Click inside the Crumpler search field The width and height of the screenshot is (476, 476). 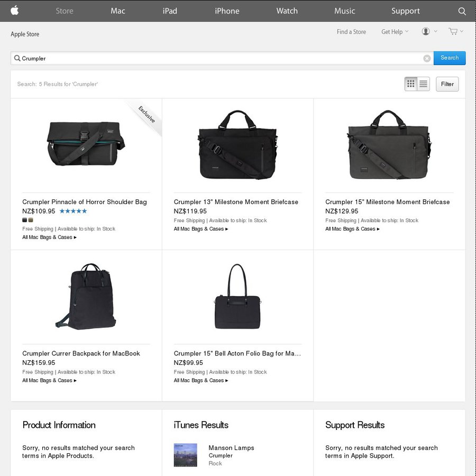[222, 58]
